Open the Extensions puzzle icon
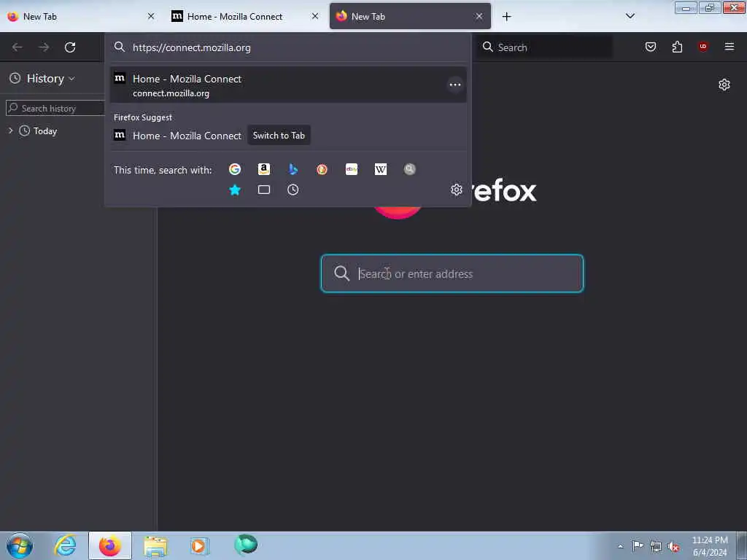Viewport: 747px width, 560px height. click(677, 47)
